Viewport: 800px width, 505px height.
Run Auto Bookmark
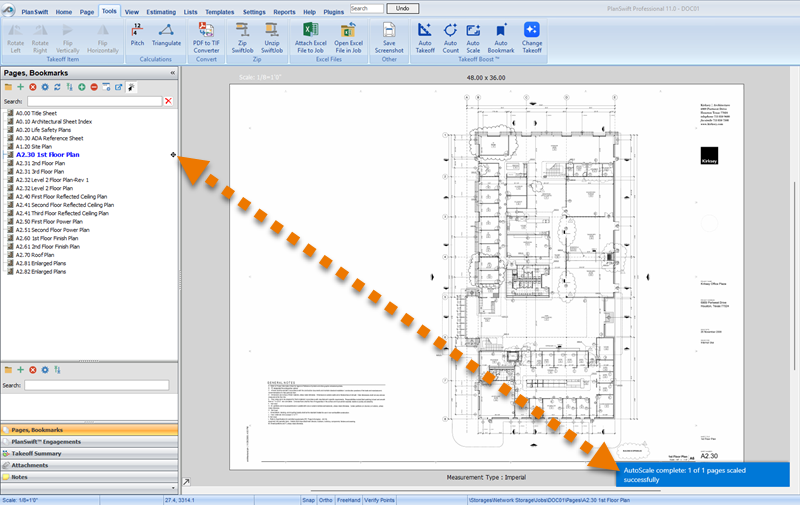(x=501, y=39)
